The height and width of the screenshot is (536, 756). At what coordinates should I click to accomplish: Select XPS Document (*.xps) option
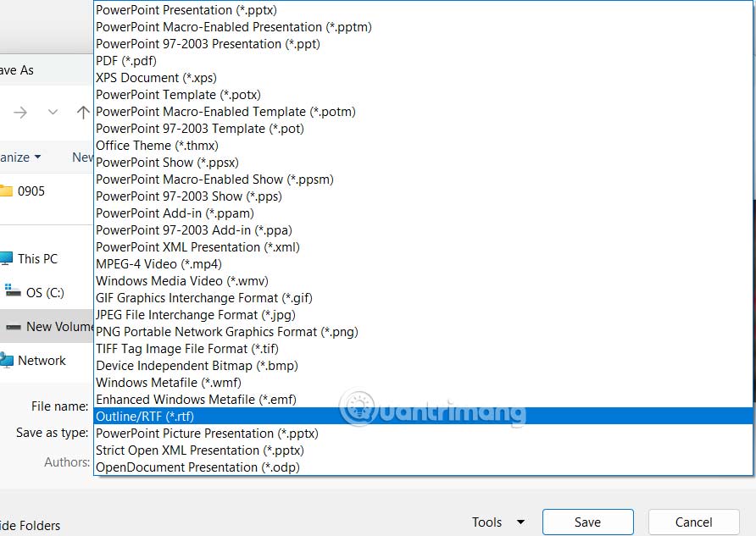click(423, 78)
